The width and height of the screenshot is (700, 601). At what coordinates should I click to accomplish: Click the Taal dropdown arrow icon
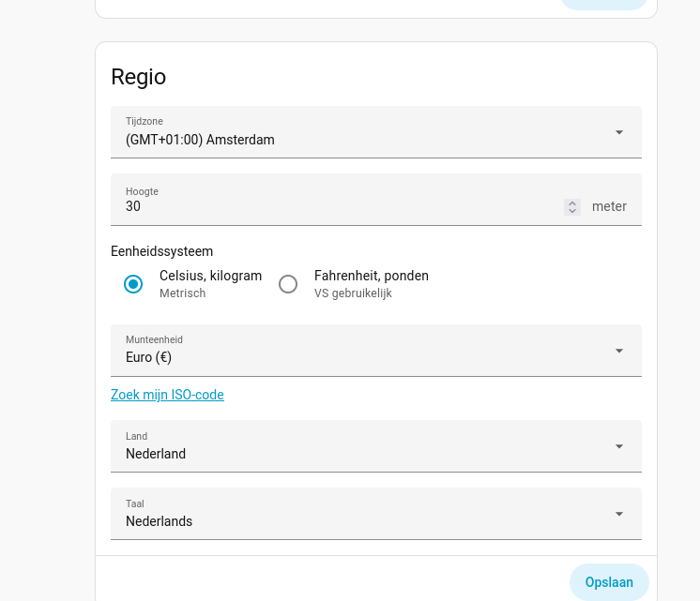619,514
